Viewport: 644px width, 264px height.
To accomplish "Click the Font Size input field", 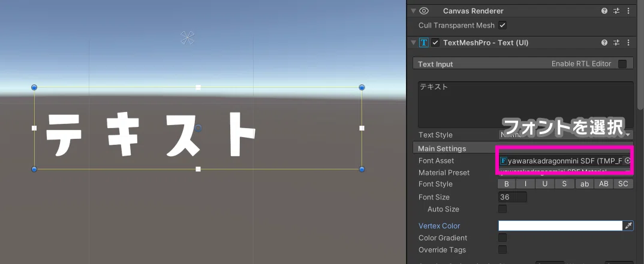I will 513,197.
